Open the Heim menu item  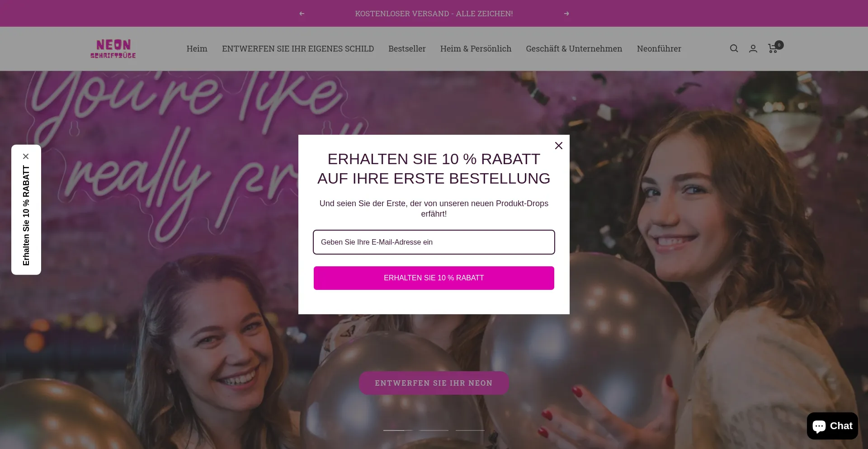197,48
